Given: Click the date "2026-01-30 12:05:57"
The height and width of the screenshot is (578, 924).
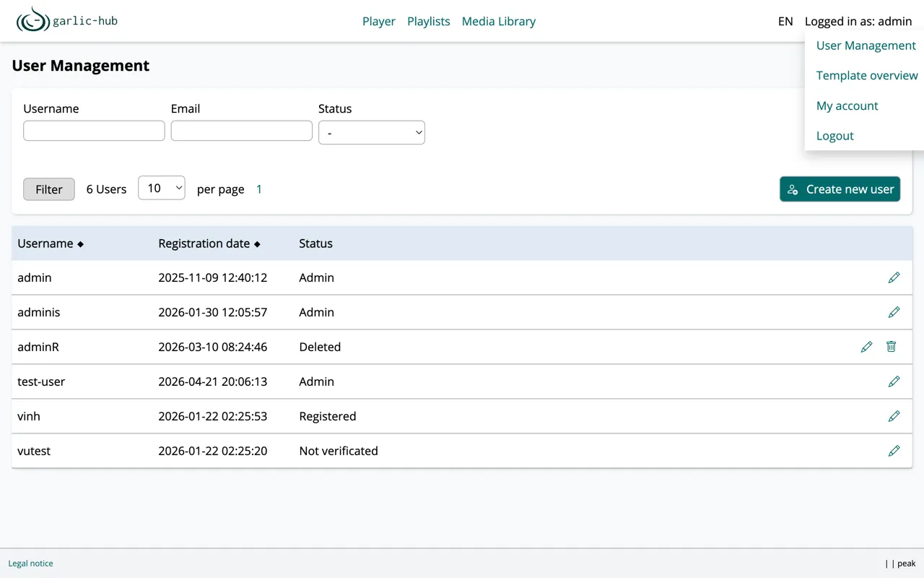Looking at the screenshot, I should pyautogui.click(x=213, y=312).
